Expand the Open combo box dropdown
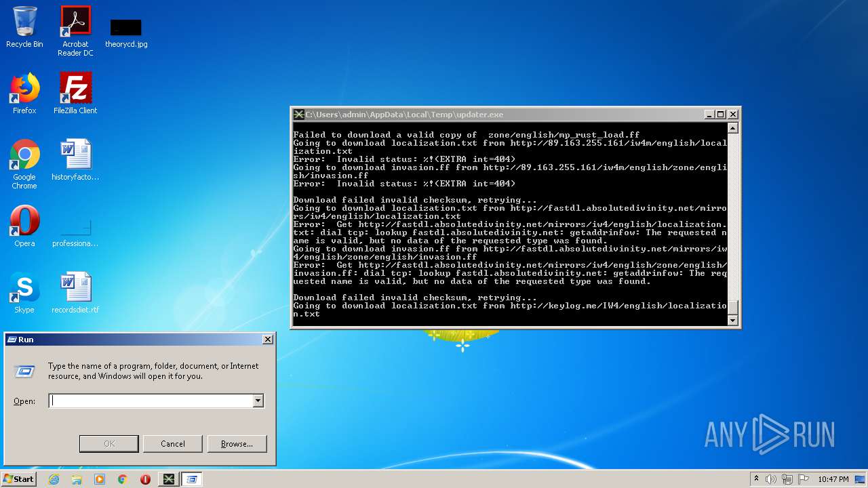This screenshot has height=488, width=868. pos(258,401)
